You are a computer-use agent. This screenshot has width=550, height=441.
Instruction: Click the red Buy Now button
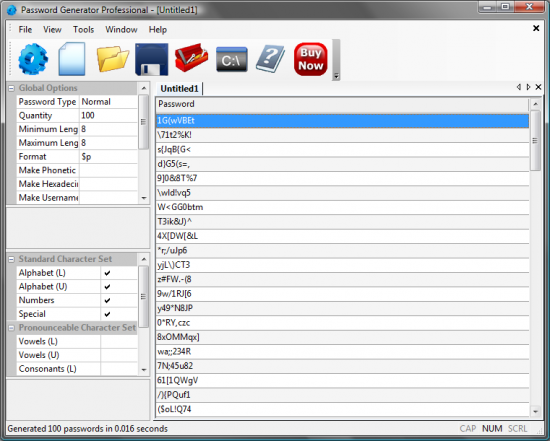pos(311,59)
